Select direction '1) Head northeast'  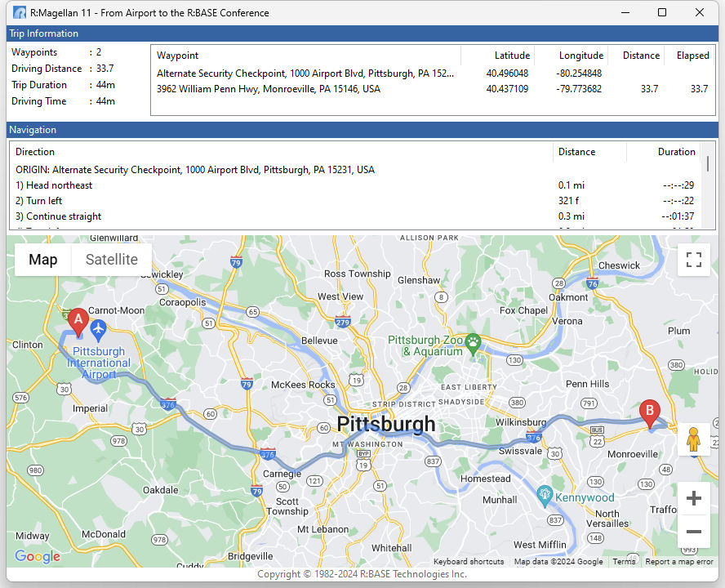(356, 185)
